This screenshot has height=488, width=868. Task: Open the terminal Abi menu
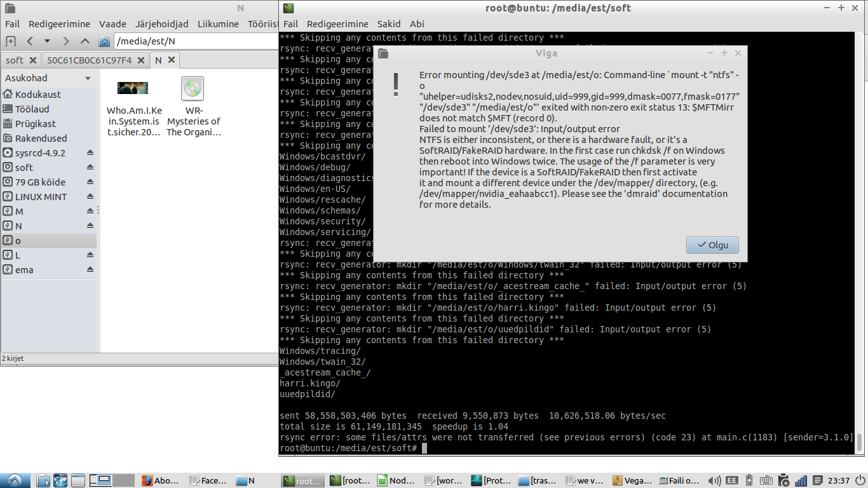pos(417,24)
